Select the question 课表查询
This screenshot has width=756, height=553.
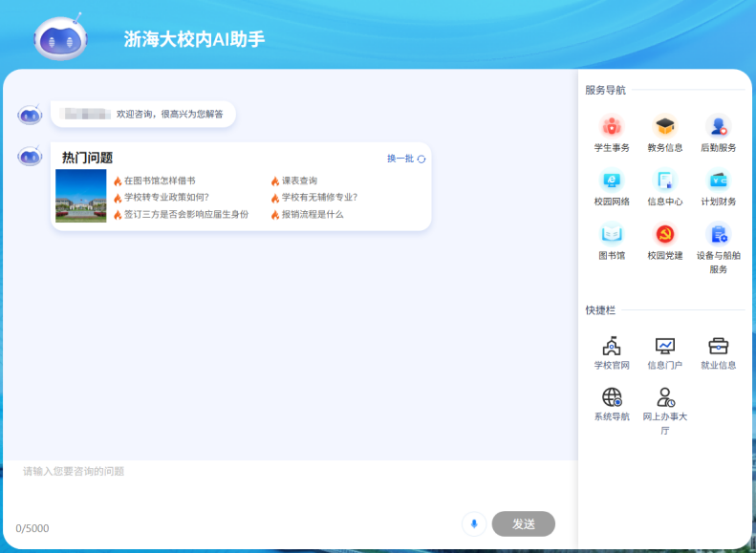coord(299,181)
